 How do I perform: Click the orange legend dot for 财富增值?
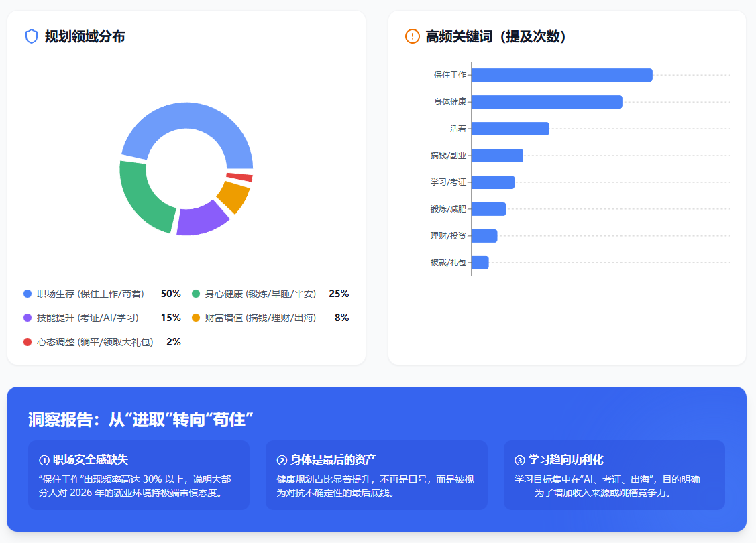[196, 318]
